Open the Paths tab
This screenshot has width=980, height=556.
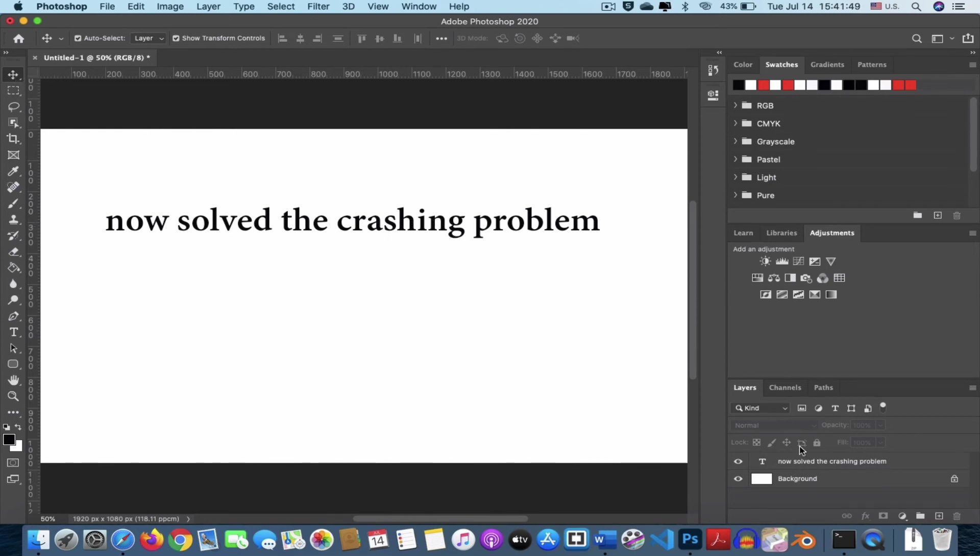click(823, 388)
